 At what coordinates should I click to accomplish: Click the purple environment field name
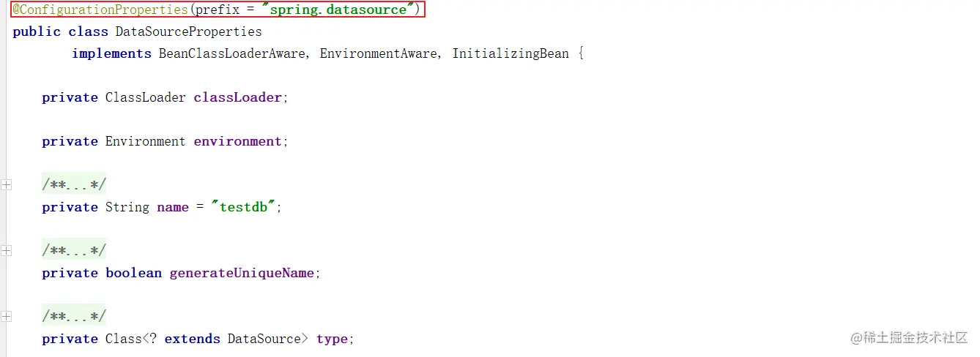(x=237, y=141)
